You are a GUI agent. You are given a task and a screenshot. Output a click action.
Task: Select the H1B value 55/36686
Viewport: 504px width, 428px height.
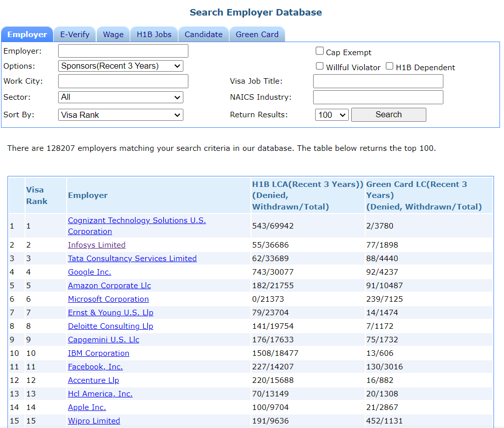271,245
